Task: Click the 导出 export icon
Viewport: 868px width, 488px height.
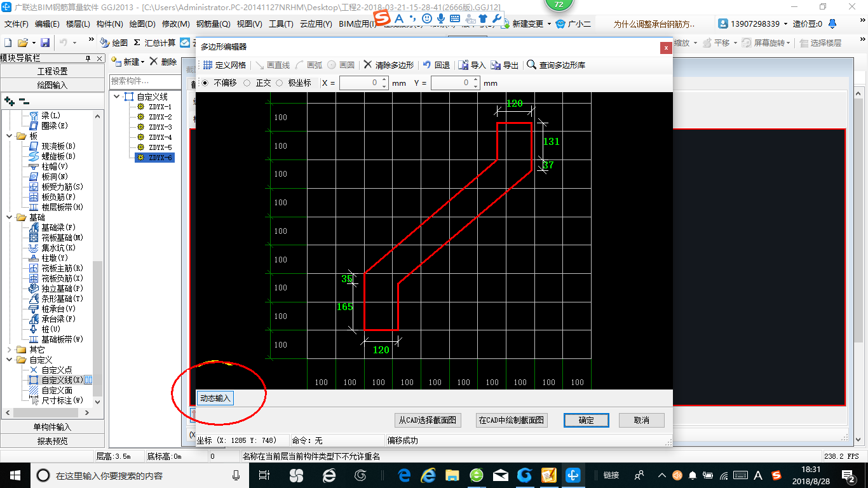Action: tap(496, 65)
